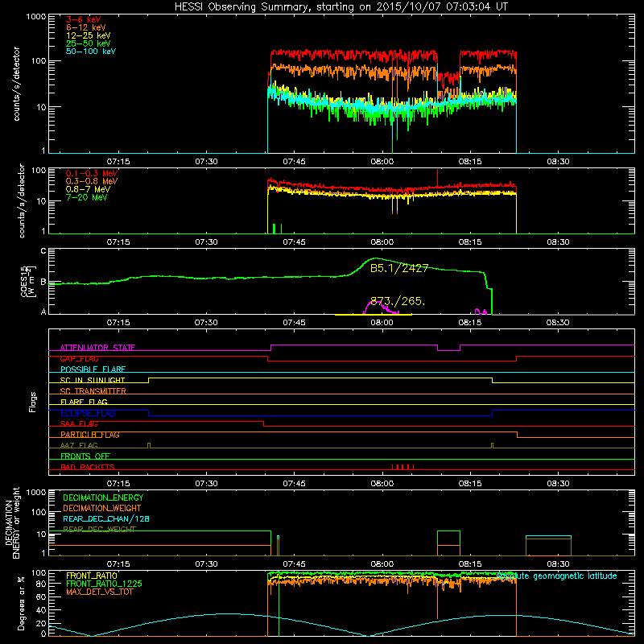Viewport: 644px width, 644px height.
Task: Click the 08:00 time label under MeV panel
Action: [382, 242]
